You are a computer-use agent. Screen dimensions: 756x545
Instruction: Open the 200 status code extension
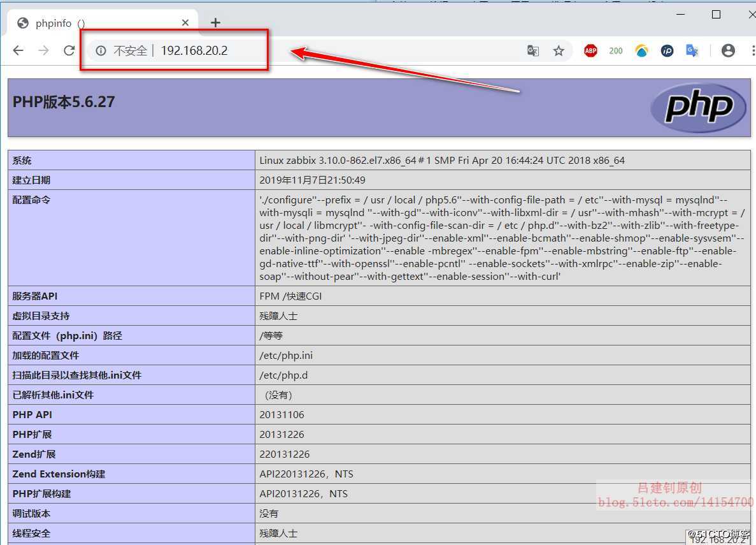coord(616,51)
